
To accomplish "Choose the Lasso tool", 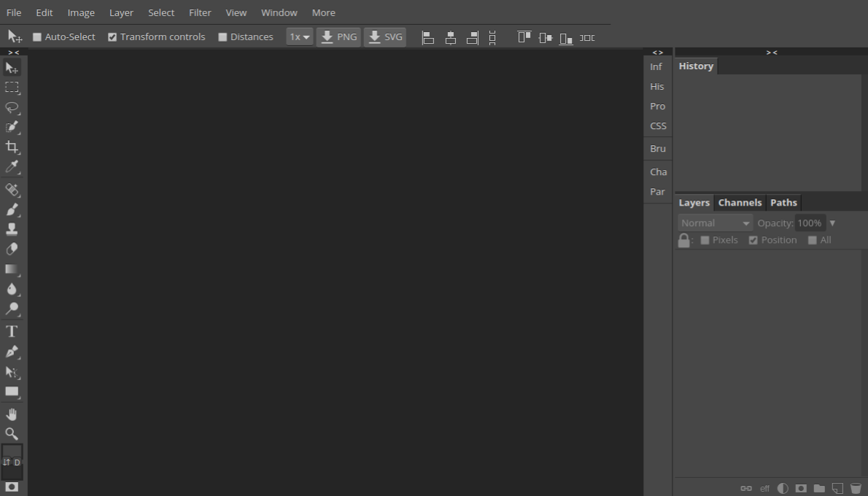I will 12,108.
